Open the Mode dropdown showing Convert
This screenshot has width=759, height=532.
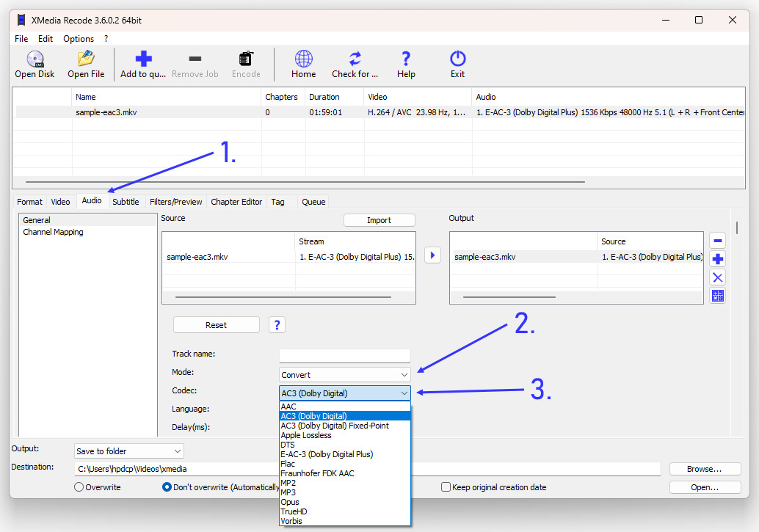pos(345,375)
